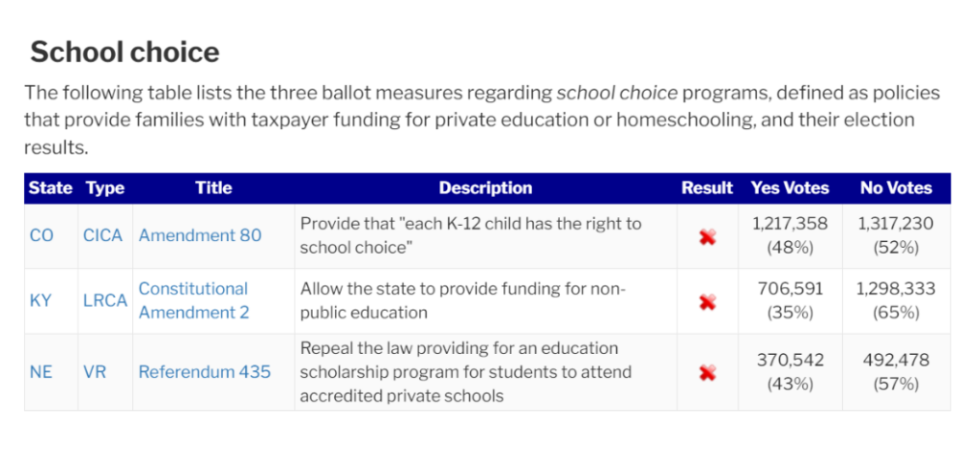Follow the CO state link

[x=42, y=235]
